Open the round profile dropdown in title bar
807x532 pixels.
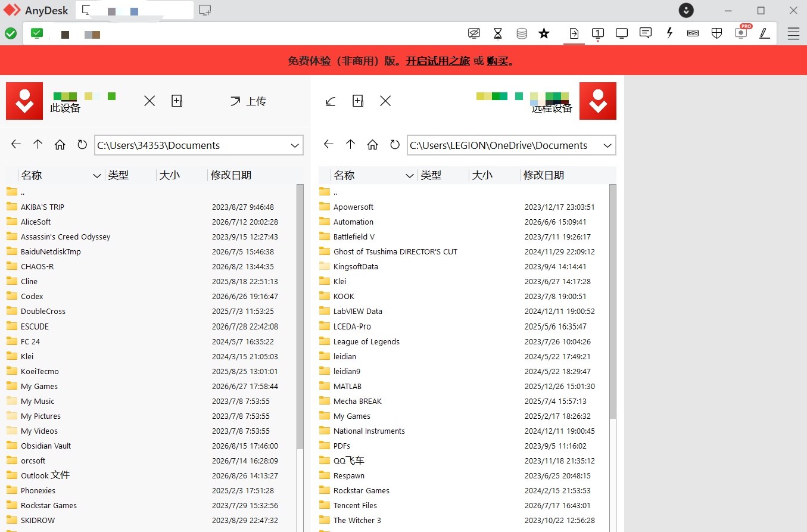[687, 11]
